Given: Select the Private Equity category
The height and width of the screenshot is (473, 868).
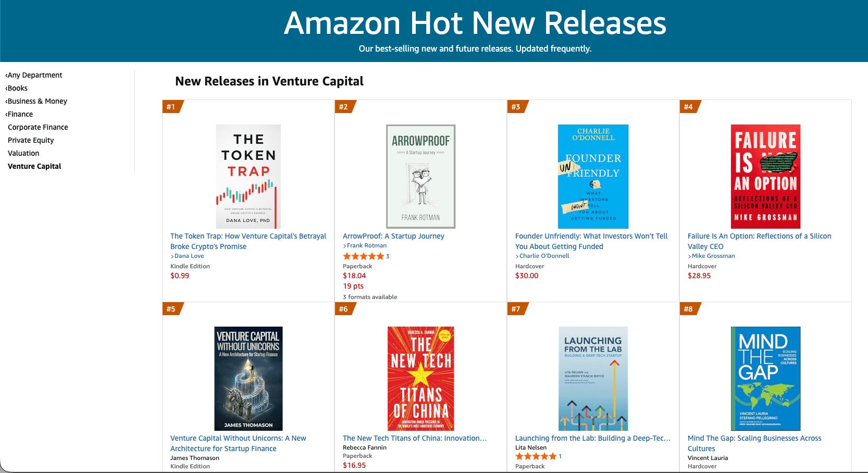Looking at the screenshot, I should (30, 140).
